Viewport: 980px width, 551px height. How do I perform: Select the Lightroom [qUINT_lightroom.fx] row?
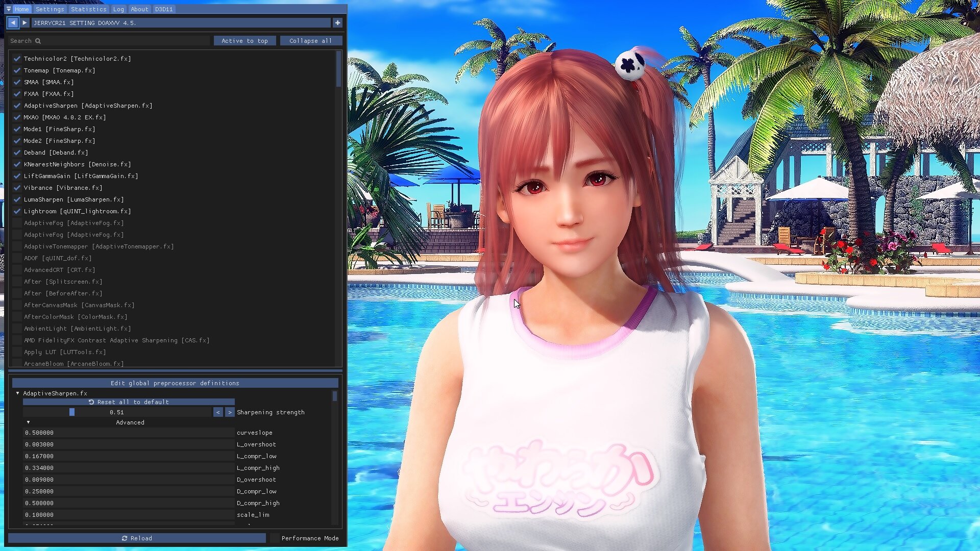click(77, 211)
